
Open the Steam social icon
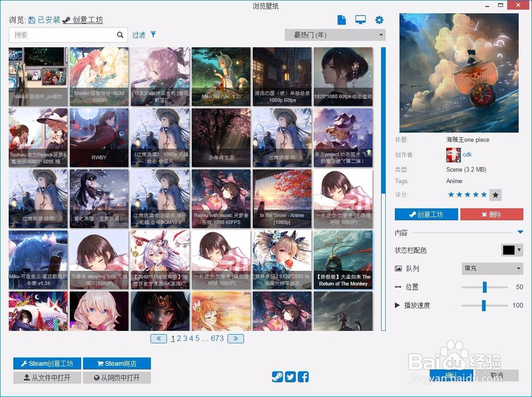coord(277,377)
